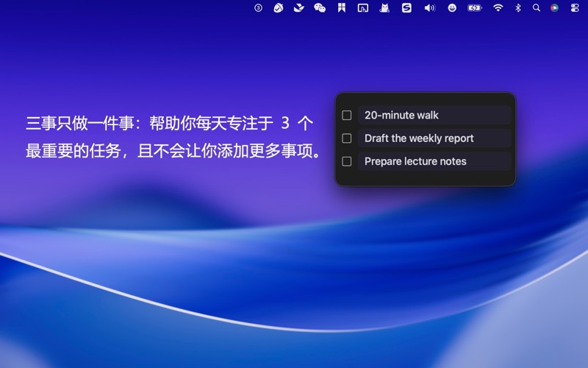Screen dimensions: 588x368
Task: Launch Siri from the menu bar
Action: point(555,8)
